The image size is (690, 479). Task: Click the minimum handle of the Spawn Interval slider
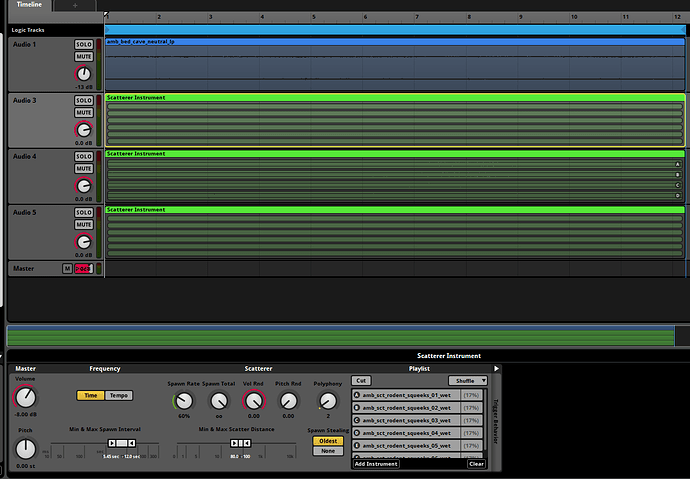coord(112,443)
